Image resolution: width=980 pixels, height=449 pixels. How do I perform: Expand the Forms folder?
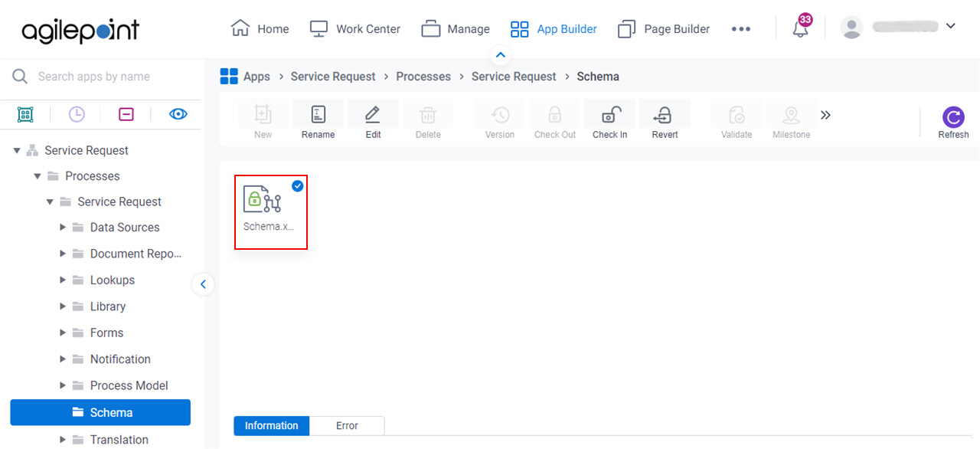click(63, 333)
